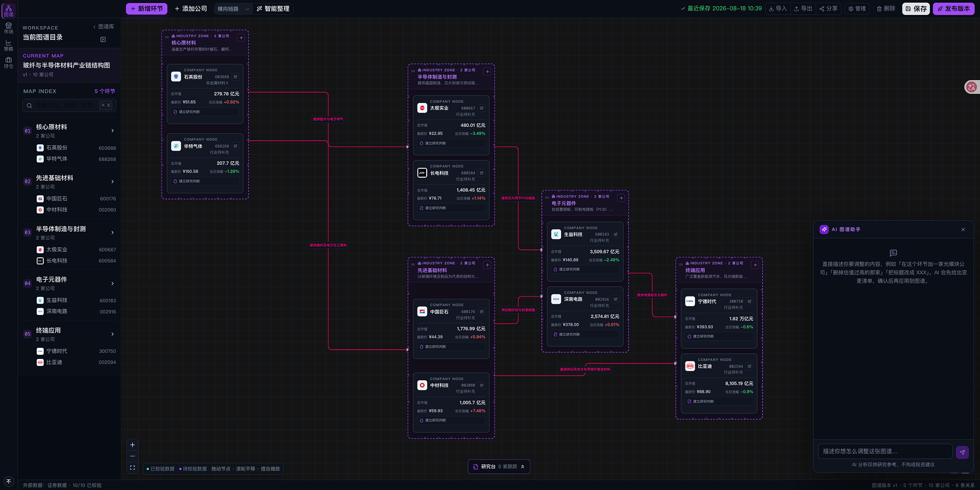Select 中国巨石 in the map index
Screen dimensions: 980x490
76,199
